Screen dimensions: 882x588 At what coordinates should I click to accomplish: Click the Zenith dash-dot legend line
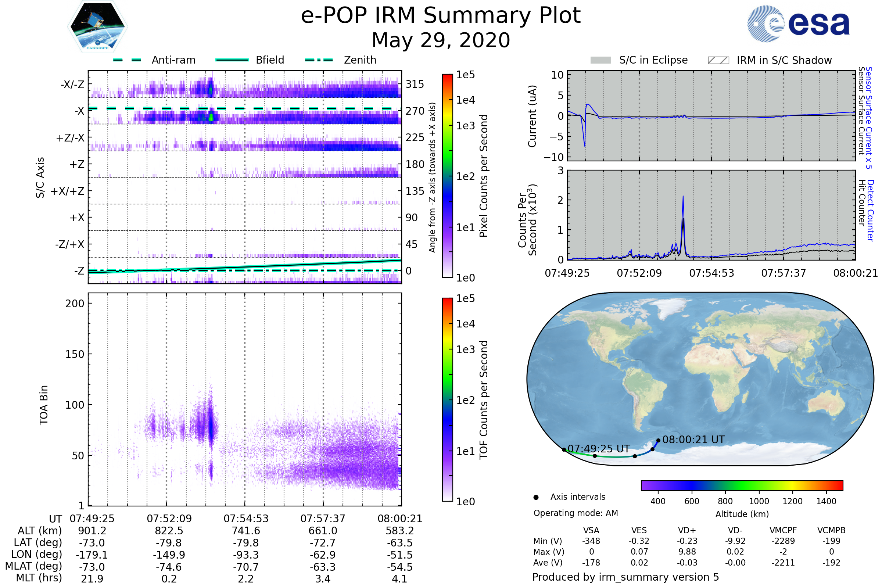tap(319, 60)
